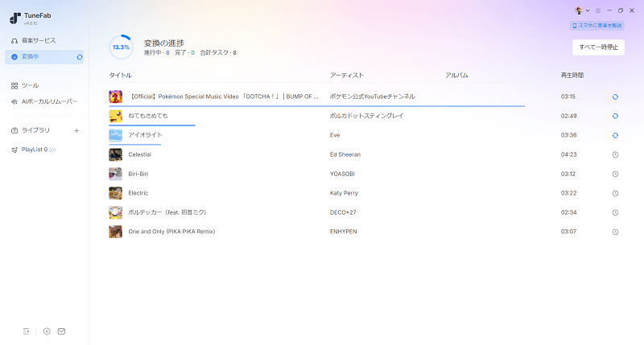Click the artist name Katy Perry

tap(344, 193)
